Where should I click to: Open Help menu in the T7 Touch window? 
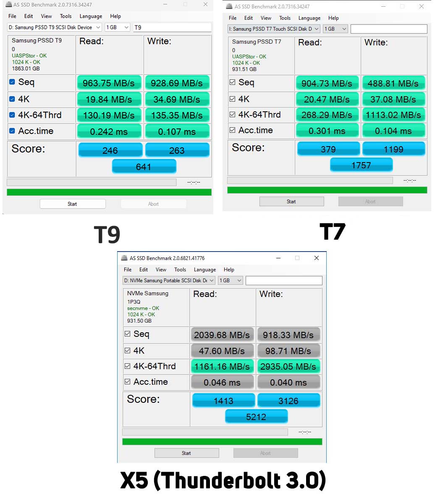[x=333, y=18]
